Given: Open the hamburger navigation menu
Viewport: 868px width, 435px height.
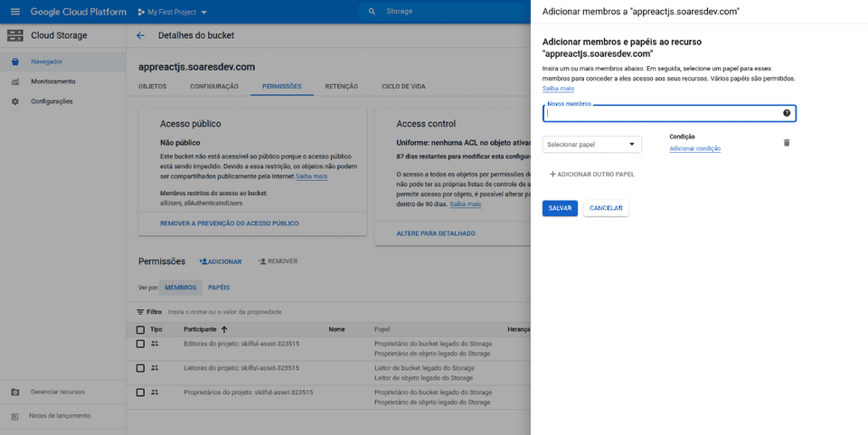Looking at the screenshot, I should (14, 12).
